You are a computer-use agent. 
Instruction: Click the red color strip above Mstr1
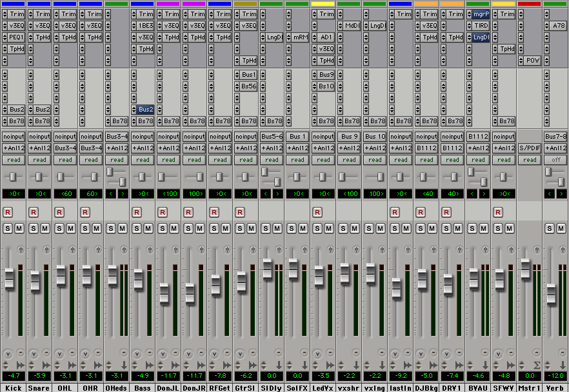click(530, 4)
